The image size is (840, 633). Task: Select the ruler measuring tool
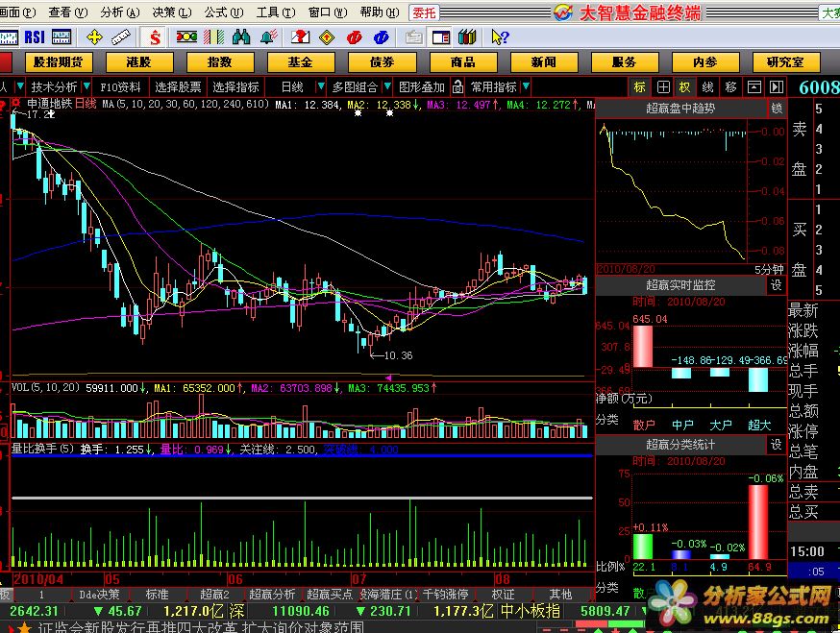120,37
